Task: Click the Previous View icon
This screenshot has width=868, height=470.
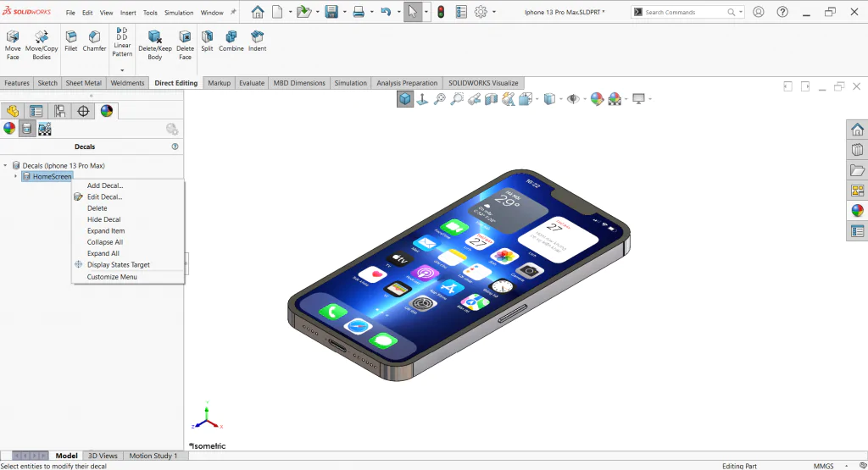Action: (475, 99)
